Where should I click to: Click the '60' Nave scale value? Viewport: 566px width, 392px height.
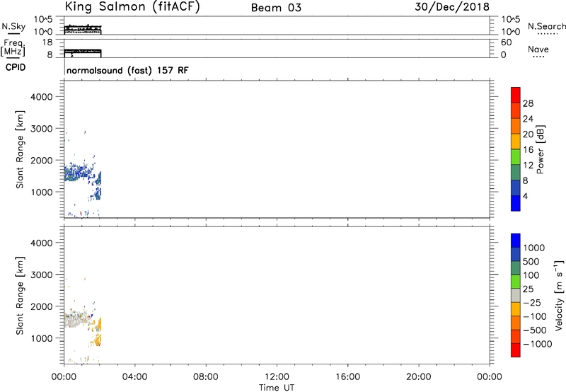tap(507, 42)
